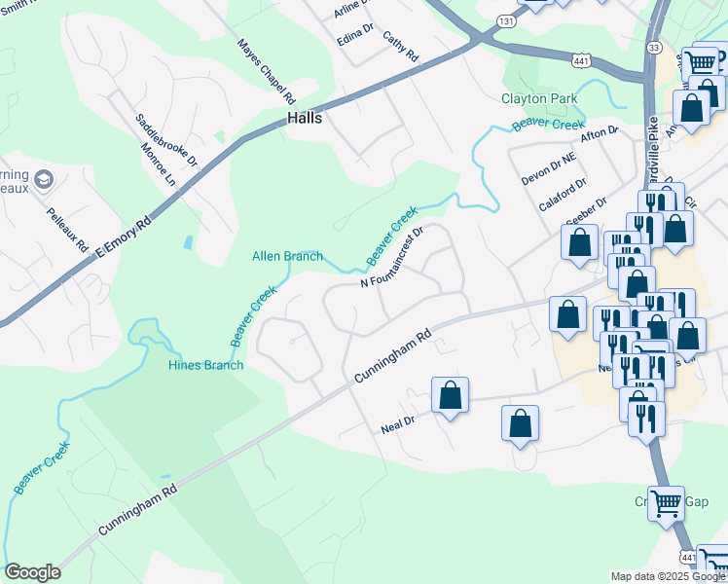This screenshot has height=584, width=728.
Task: Select the Beaver Creek label below Clayton Park
Action: coord(548,125)
